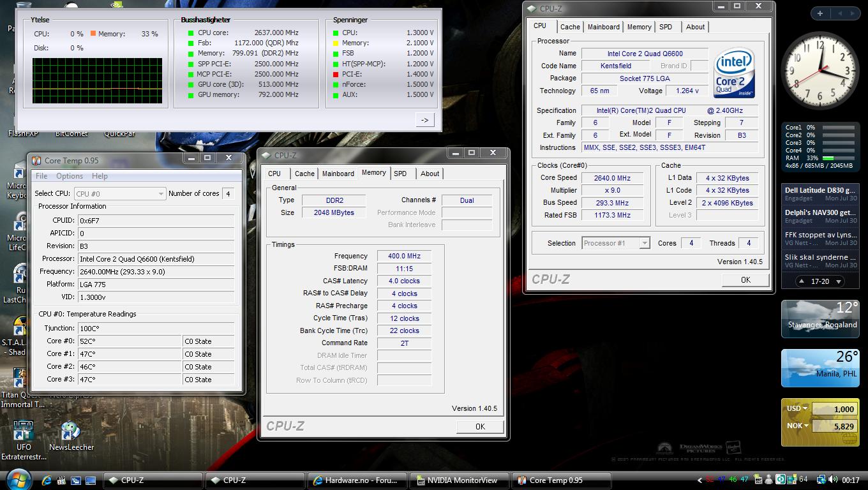Launch Internet Explorer from Quick Launch

tap(47, 480)
